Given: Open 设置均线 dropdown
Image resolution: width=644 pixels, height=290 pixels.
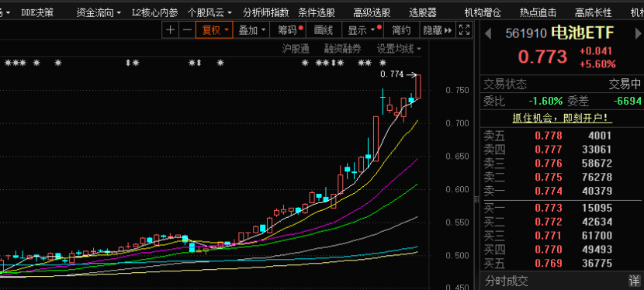Looking at the screenshot, I should (x=400, y=49).
